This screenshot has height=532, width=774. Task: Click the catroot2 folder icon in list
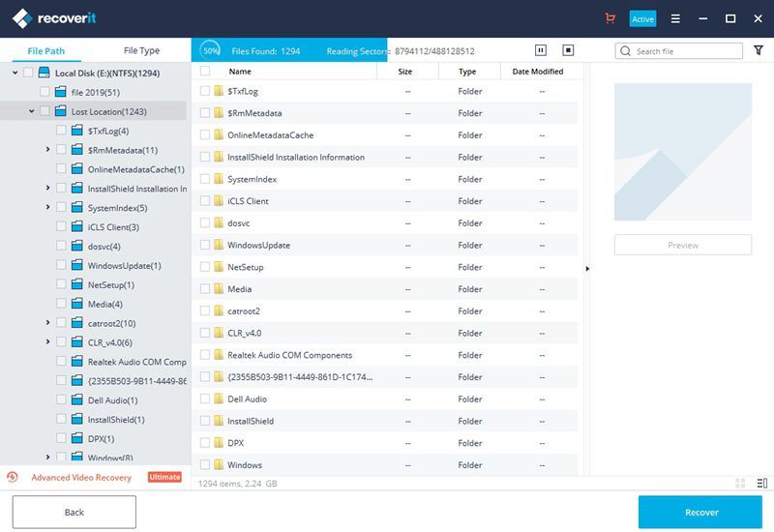tap(219, 310)
